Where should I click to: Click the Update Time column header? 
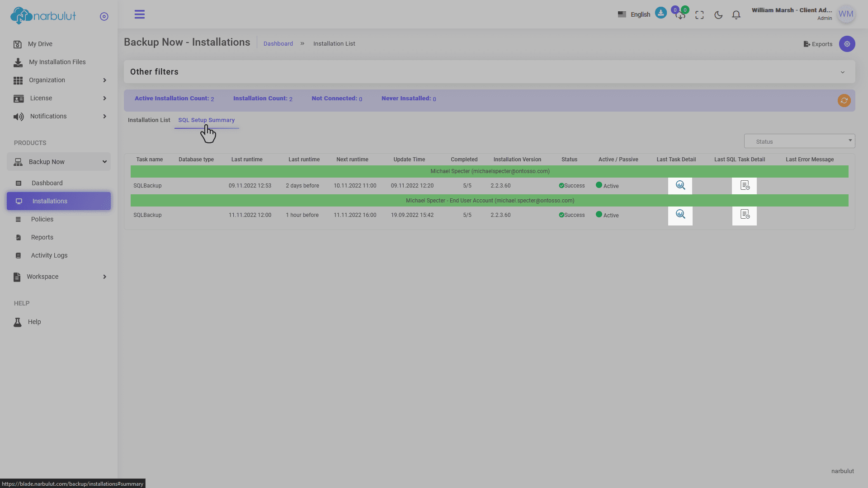[x=409, y=160]
